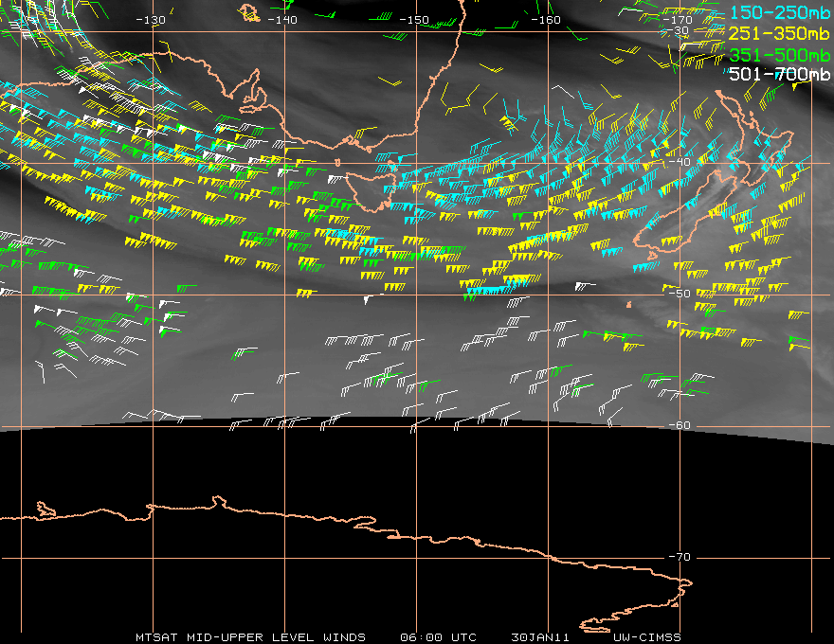Select the white 501-700mb legend entry
Screen dimensions: 834x644
tap(780, 74)
